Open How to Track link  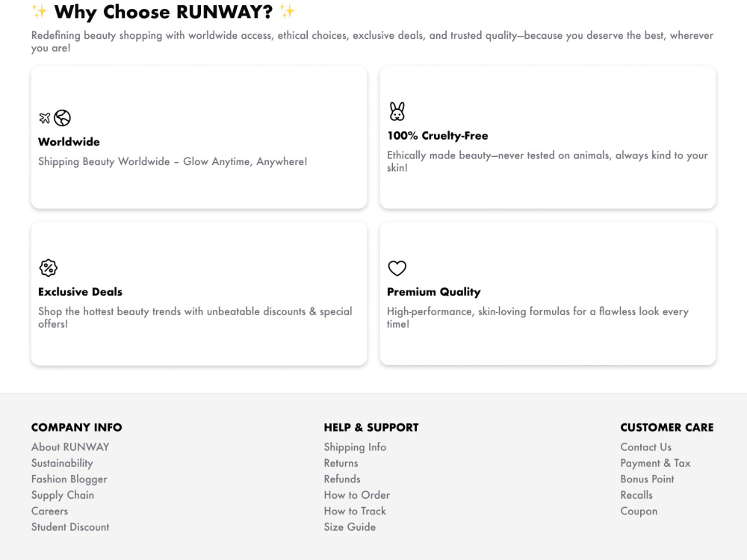pyautogui.click(x=355, y=511)
